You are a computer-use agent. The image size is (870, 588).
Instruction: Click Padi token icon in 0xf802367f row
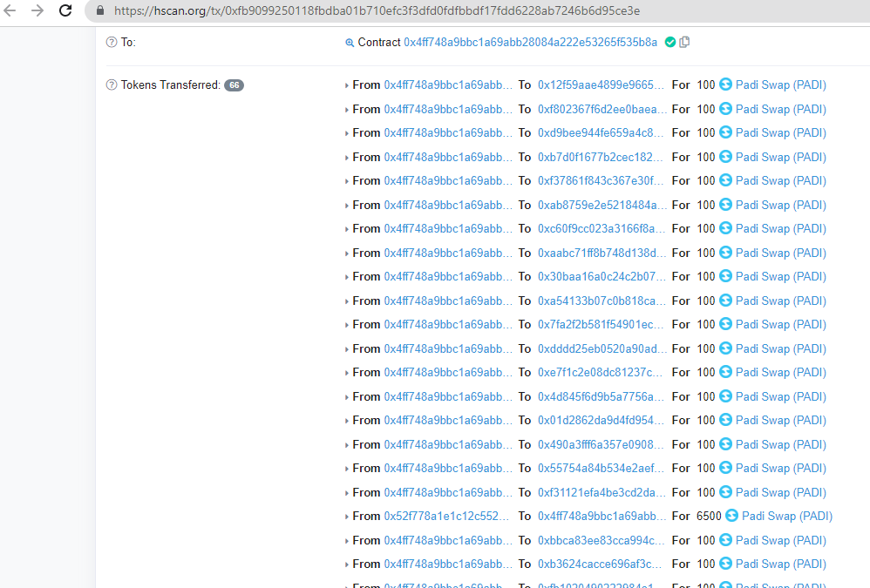[726, 109]
